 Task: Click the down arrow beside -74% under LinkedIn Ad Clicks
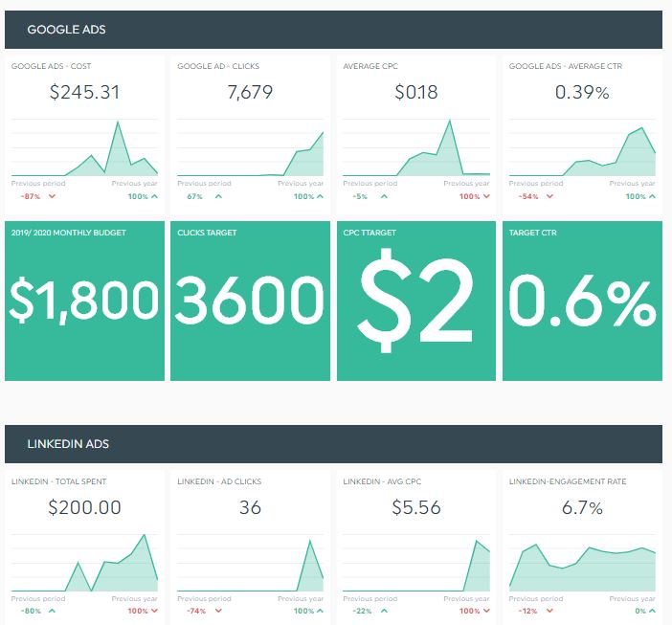(218, 611)
